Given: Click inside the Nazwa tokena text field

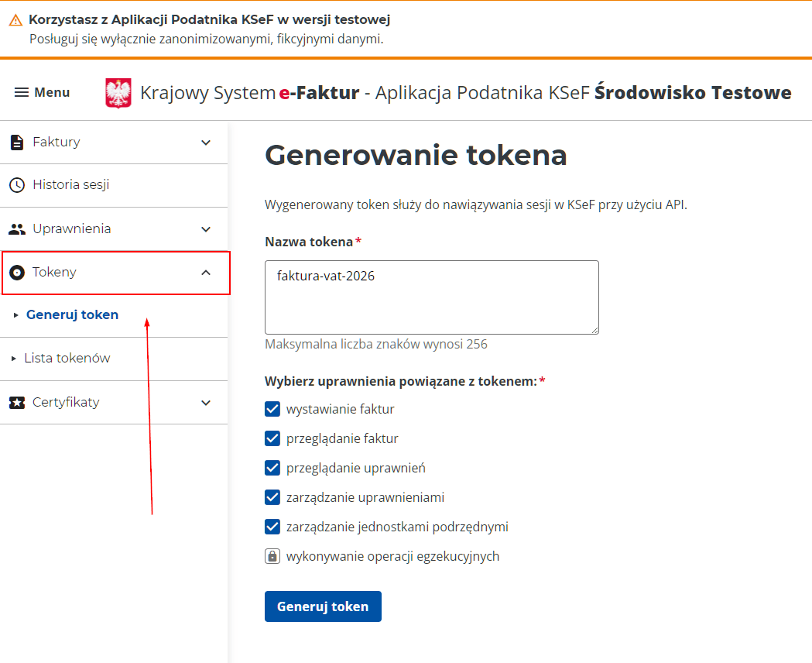Looking at the screenshot, I should pos(431,297).
